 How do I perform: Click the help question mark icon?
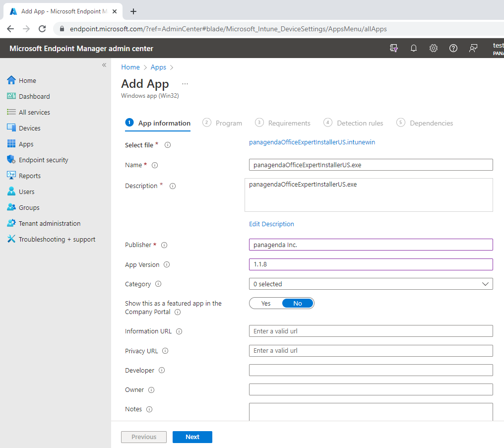pyautogui.click(x=453, y=48)
